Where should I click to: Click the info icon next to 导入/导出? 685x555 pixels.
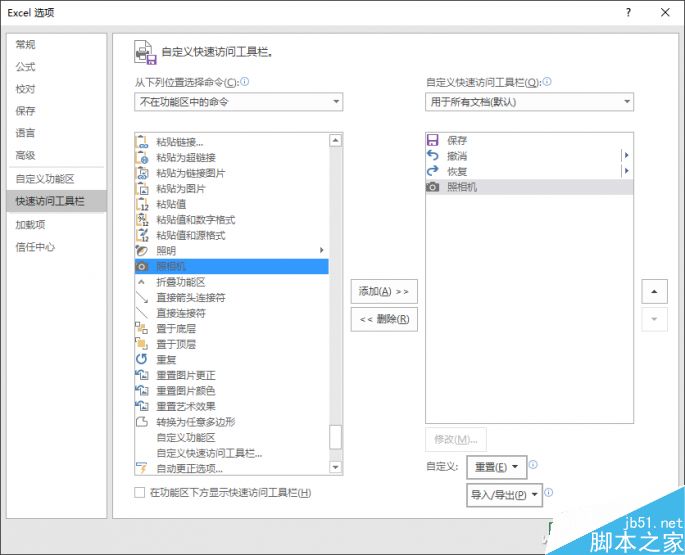(549, 493)
